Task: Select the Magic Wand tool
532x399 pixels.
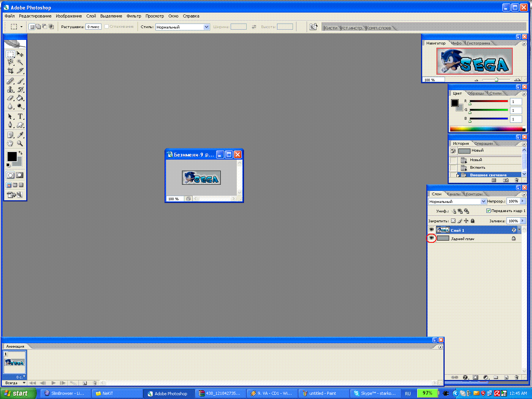Action: 20,62
